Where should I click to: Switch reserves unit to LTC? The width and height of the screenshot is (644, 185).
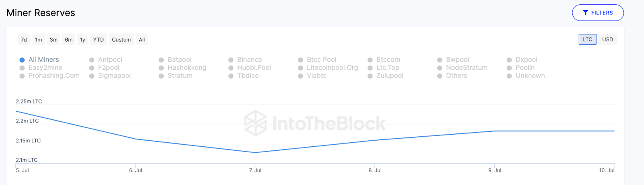tap(587, 39)
